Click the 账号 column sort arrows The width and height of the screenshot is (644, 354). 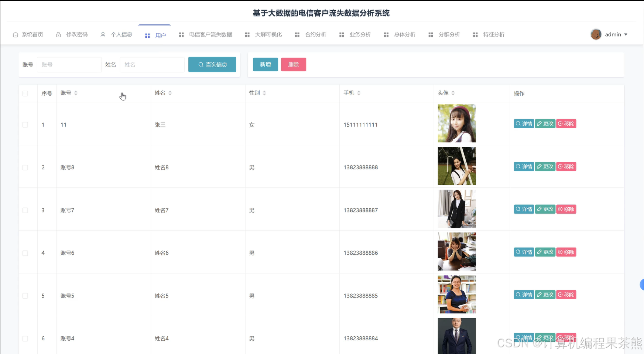tap(76, 93)
